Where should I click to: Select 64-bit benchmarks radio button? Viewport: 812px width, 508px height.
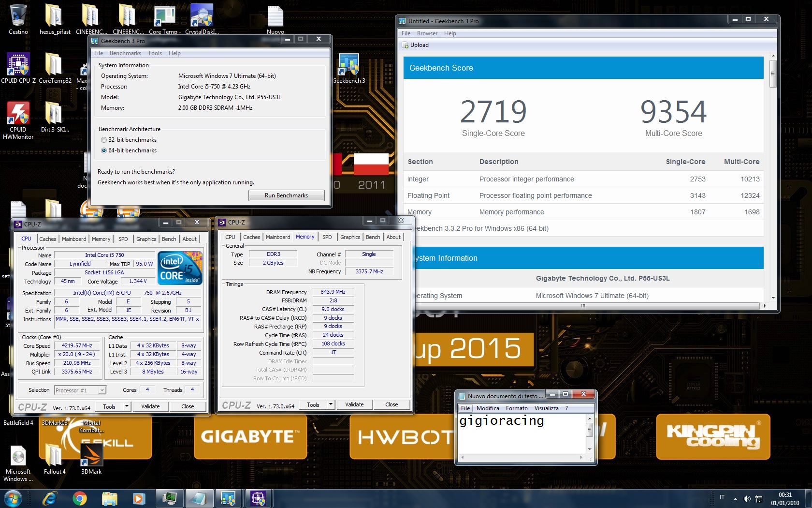(x=104, y=150)
